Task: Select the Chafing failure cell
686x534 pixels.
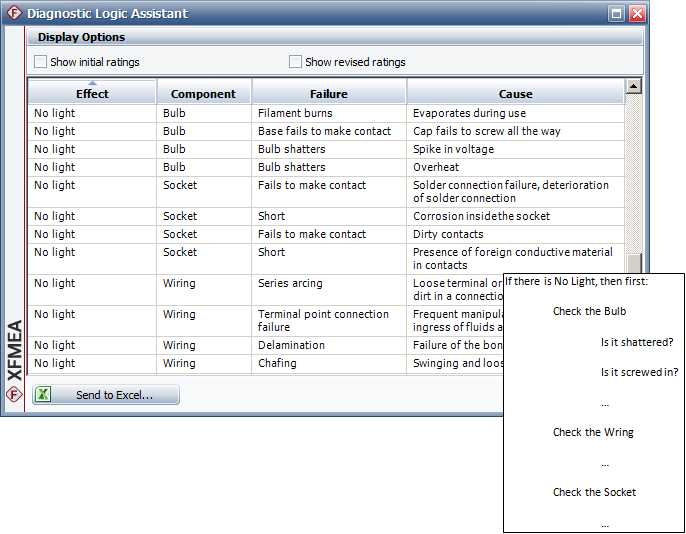Action: coord(277,363)
